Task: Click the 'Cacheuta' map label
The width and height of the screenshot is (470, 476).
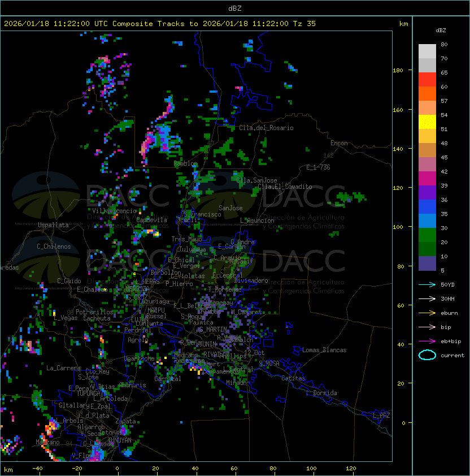Action: [97, 318]
